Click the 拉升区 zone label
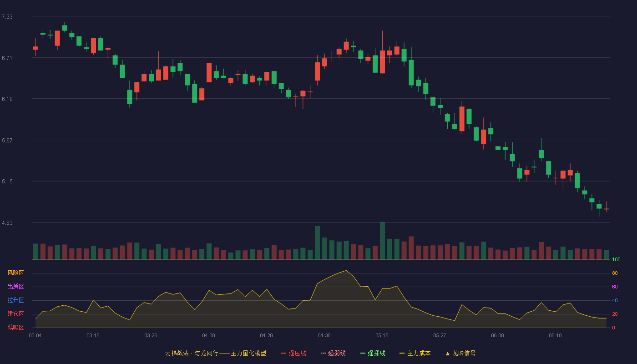 click(15, 300)
